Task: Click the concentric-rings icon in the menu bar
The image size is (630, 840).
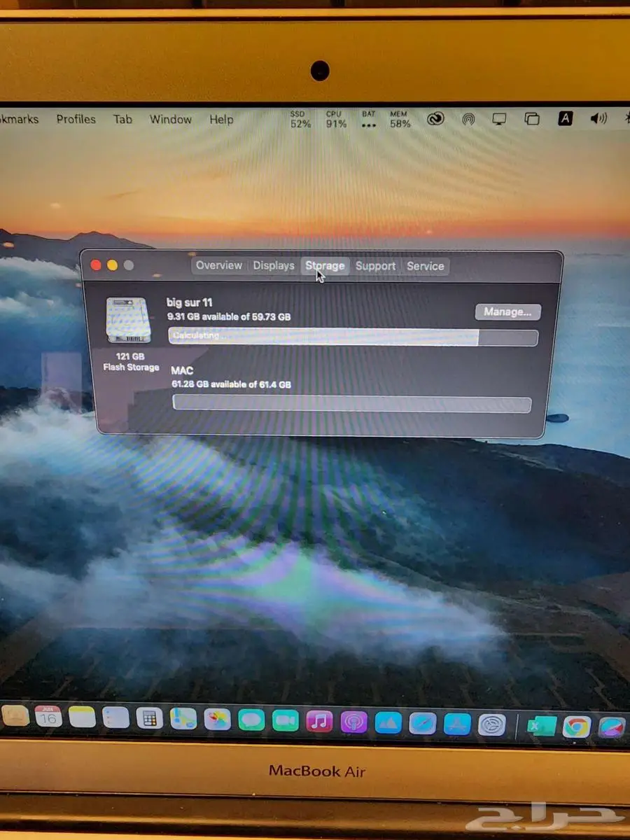Action: pyautogui.click(x=468, y=119)
